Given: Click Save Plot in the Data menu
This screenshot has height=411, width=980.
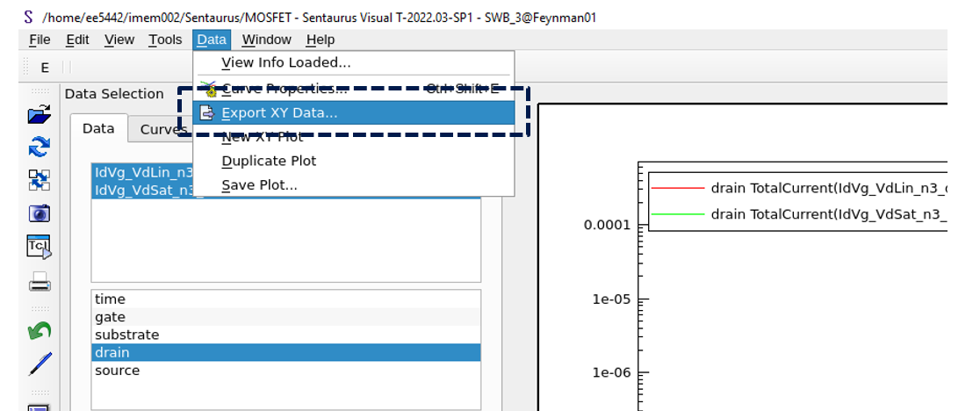Looking at the screenshot, I should tap(259, 185).
